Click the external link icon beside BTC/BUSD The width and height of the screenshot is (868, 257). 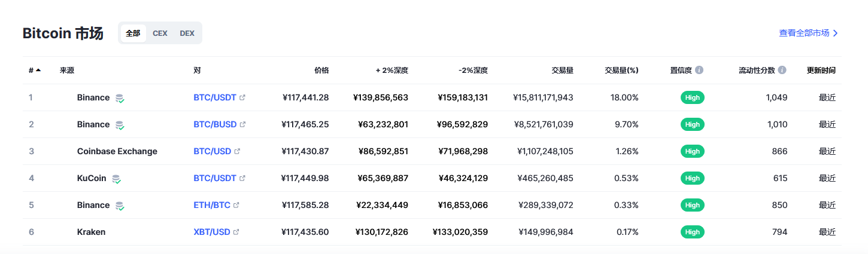point(242,124)
